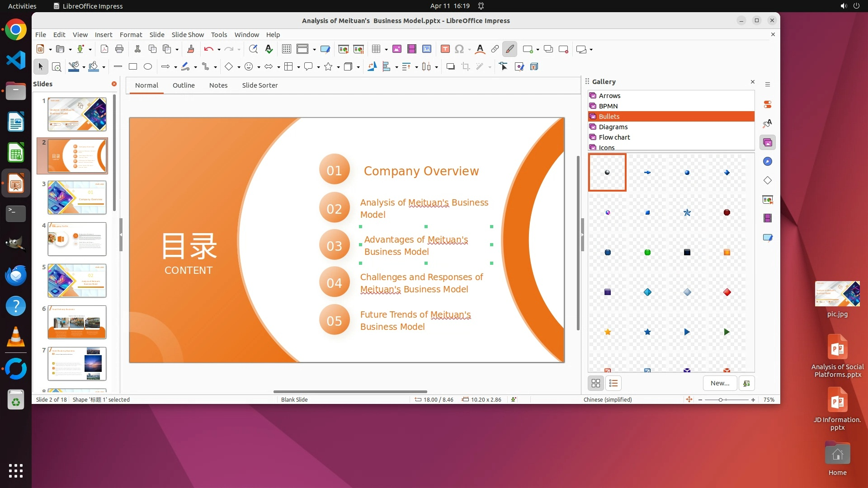Viewport: 868px width, 488px height.
Task: Click the Export as PDF icon
Action: pos(104,49)
